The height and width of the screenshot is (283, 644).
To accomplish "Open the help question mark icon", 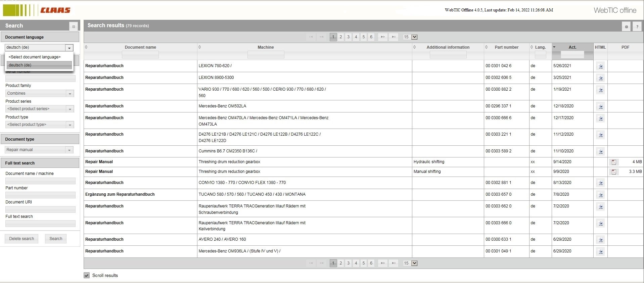I will pyautogui.click(x=637, y=27).
